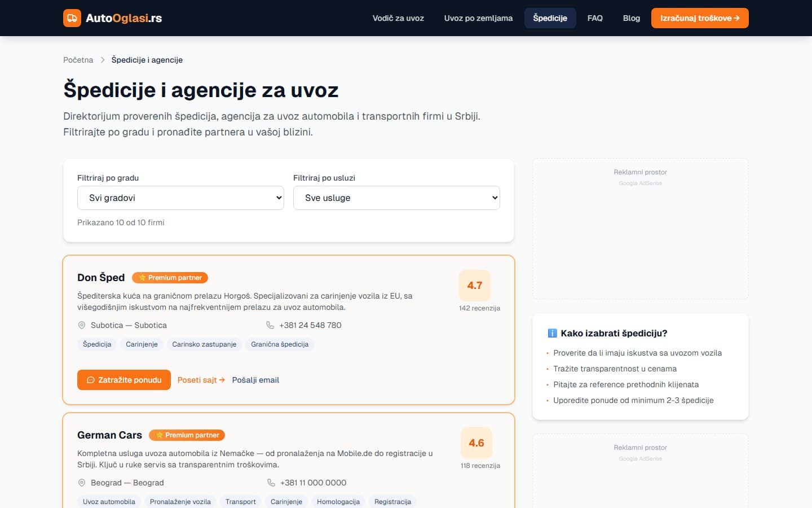Click the AutoOglasi.rs brand name
This screenshot has width=812, height=508.
[x=124, y=18]
